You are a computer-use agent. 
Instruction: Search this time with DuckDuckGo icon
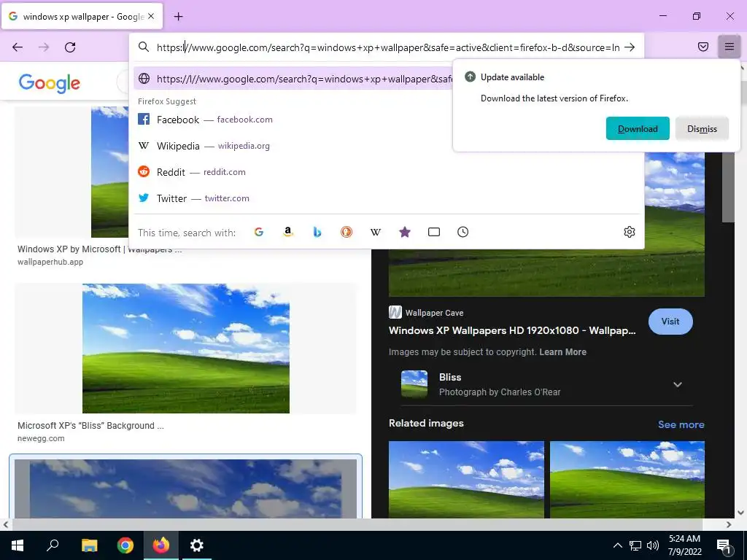[347, 232]
